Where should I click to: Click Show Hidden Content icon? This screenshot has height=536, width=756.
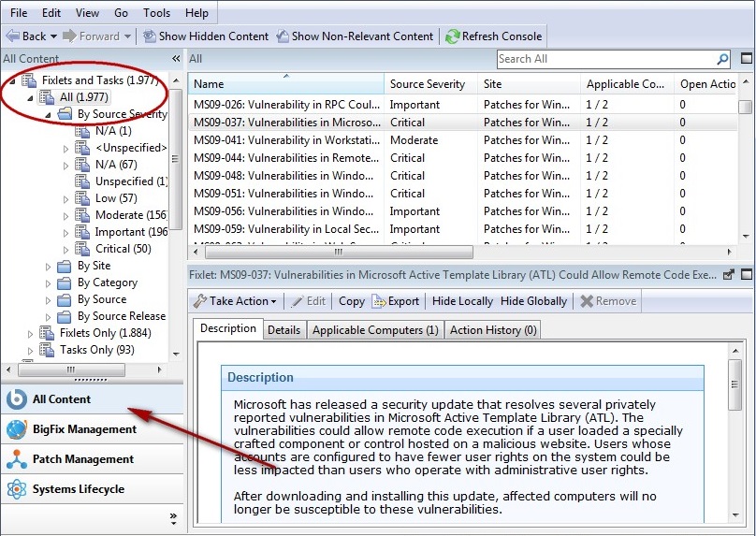click(x=150, y=36)
